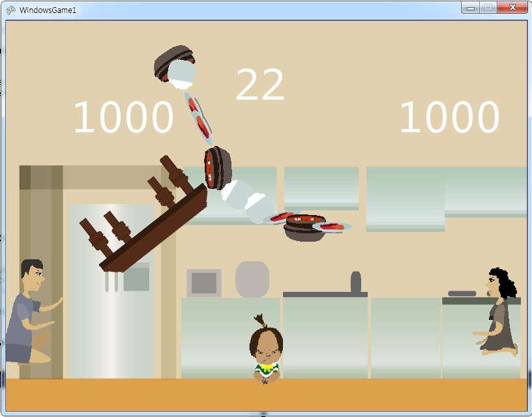Screen dimensions: 532x417
Task: Click the topmost flying rice bowl and pot
Action: pos(175,67)
